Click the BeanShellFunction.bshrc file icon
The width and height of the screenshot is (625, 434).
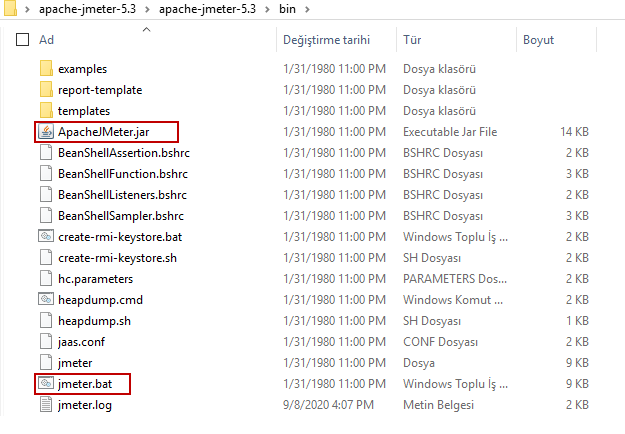pos(46,174)
